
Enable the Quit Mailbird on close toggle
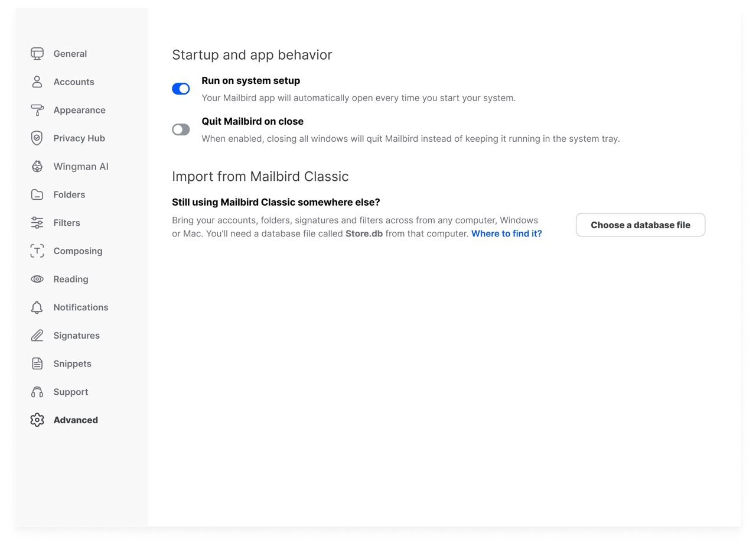181,129
